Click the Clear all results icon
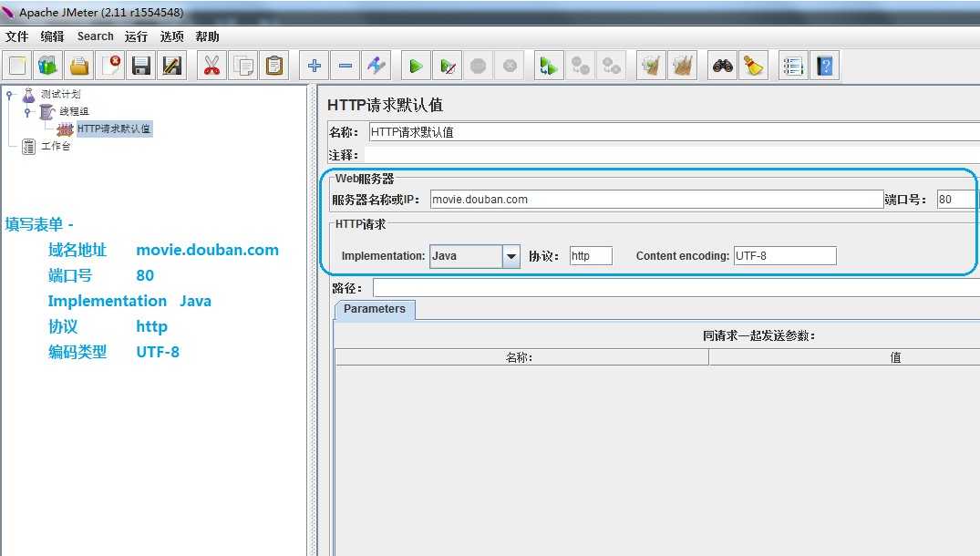980x556 pixels. (x=683, y=66)
